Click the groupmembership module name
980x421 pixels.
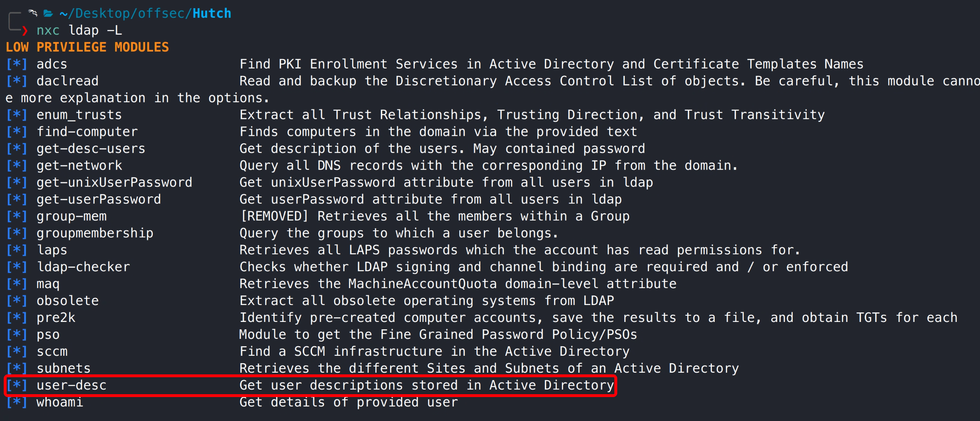pos(95,233)
